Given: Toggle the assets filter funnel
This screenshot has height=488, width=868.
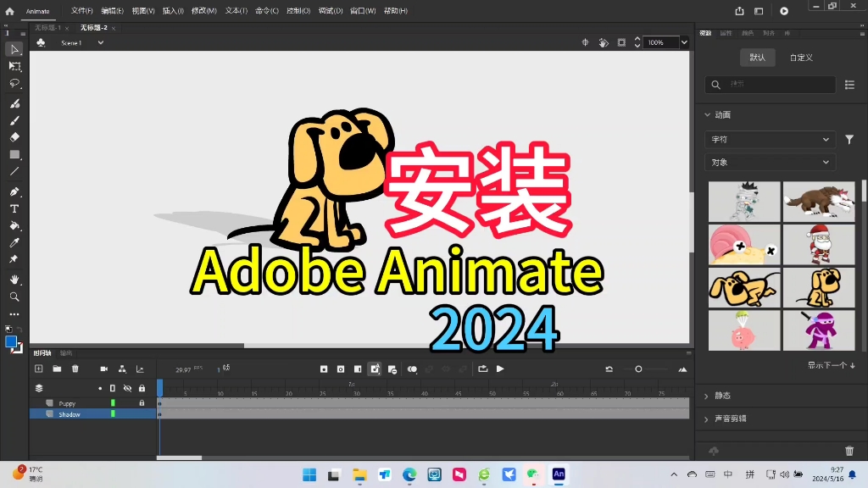Looking at the screenshot, I should [849, 140].
